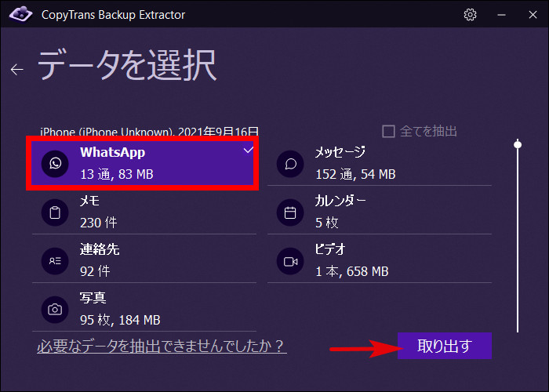Close the CopyTrans window
549x392 pixels.
coord(533,15)
